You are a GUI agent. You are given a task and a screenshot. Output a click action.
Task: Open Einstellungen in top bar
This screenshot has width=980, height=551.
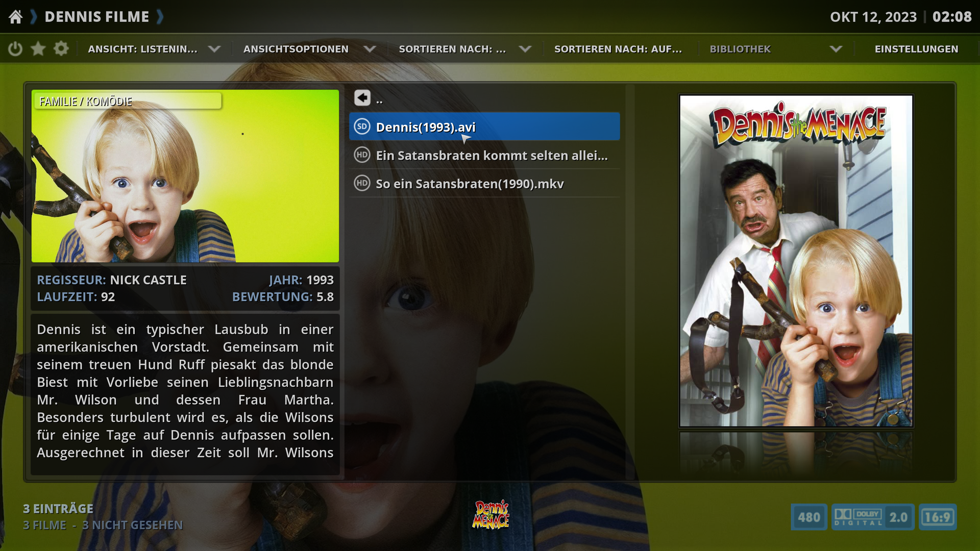click(x=917, y=49)
